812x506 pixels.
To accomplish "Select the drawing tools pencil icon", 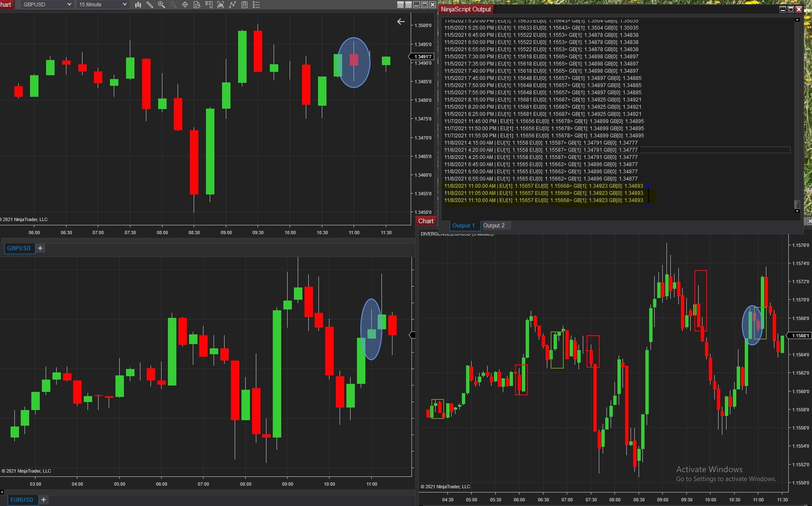I will pos(150,5).
